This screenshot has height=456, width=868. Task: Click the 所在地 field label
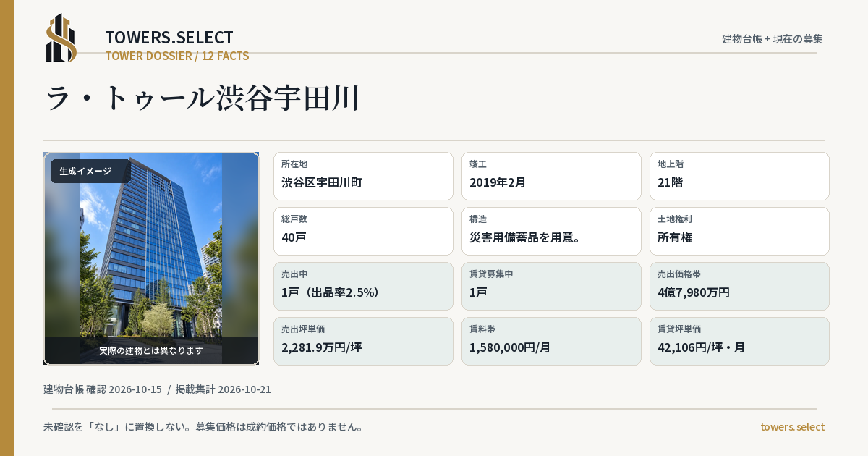294,164
